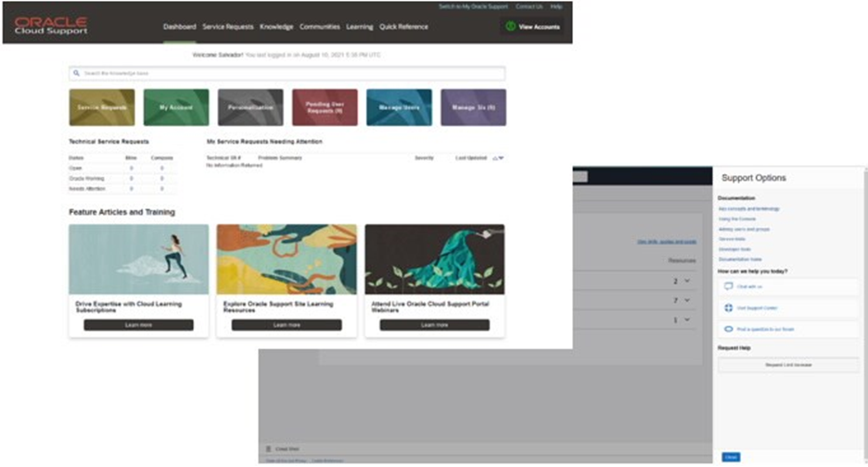Screen dimensions: 868x467
Task: Open the Cloud Learning Subscriptions article image
Action: pos(139,259)
